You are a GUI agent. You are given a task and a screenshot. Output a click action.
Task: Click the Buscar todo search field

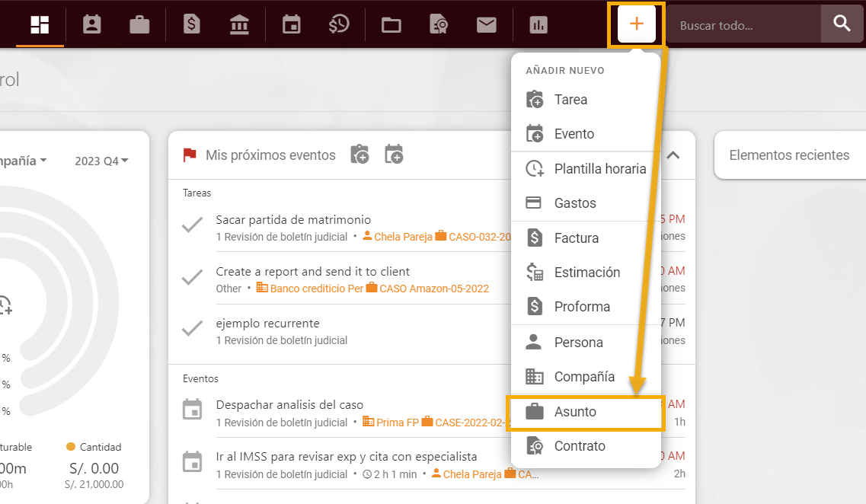743,25
